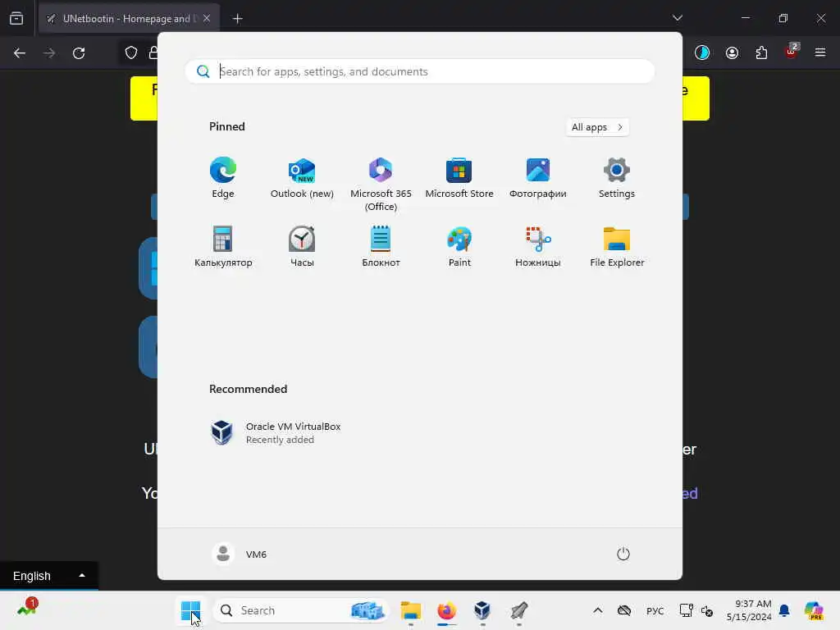Open File Explorer pinned app
The image size is (840, 630).
click(x=617, y=246)
